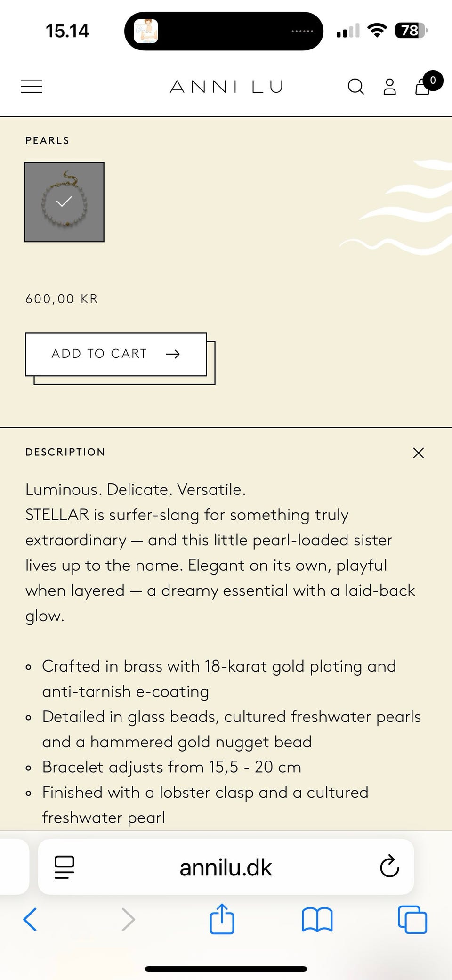
Task: Open the shopping bag cart
Action: pyautogui.click(x=423, y=86)
